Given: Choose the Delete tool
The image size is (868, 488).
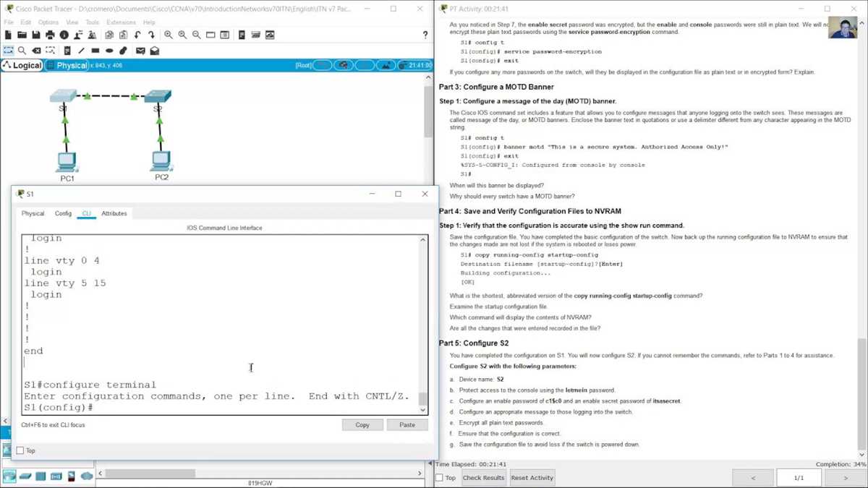Looking at the screenshot, I should (x=36, y=51).
